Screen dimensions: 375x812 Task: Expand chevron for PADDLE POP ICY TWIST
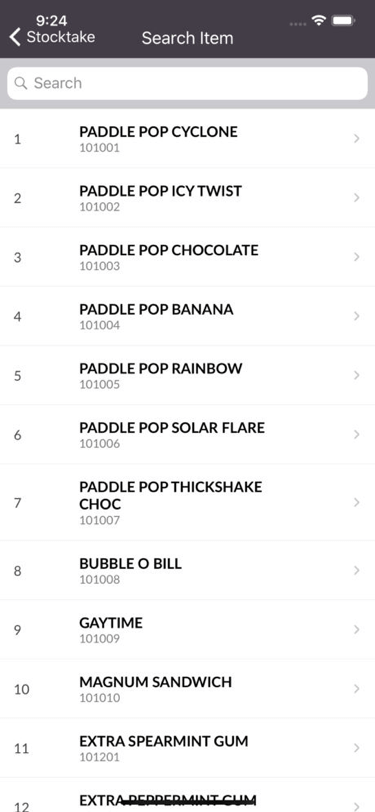(x=356, y=198)
